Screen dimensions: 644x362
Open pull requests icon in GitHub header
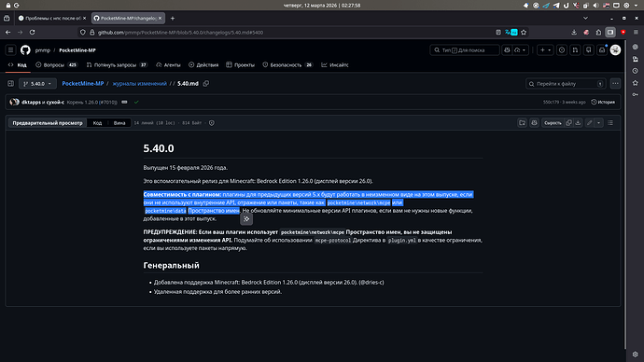point(575,50)
